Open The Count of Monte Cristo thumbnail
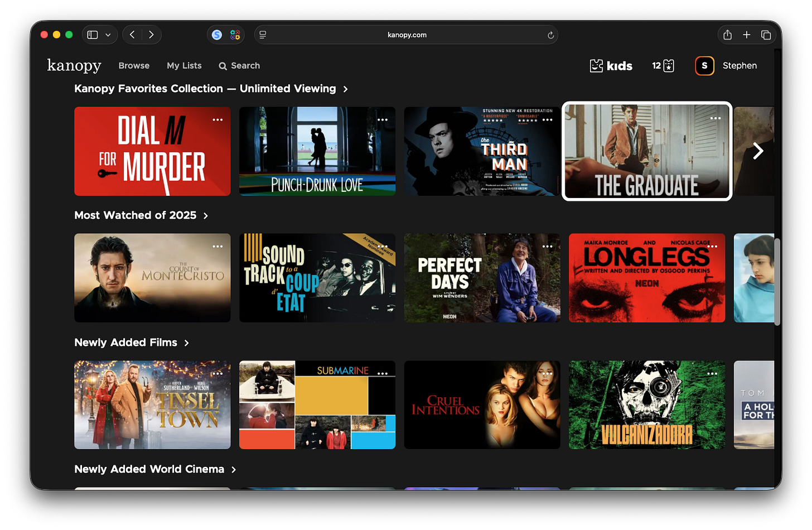Screen dimensions: 812x530 (152, 278)
